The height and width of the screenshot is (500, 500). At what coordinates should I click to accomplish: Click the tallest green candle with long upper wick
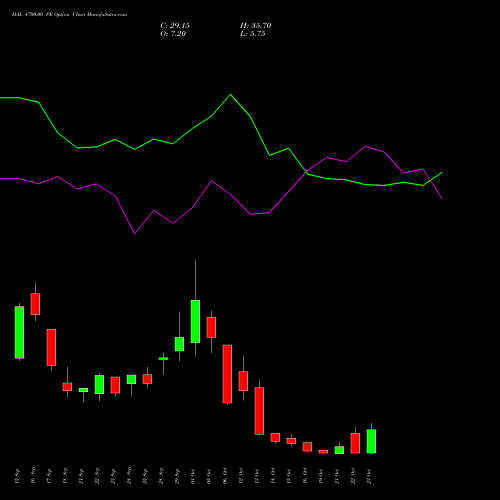click(195, 321)
